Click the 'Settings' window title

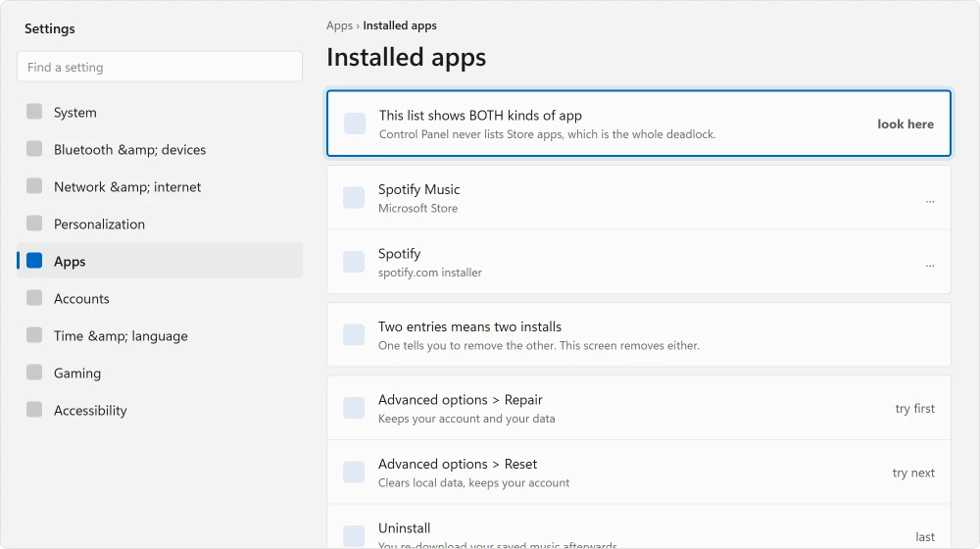point(49,28)
